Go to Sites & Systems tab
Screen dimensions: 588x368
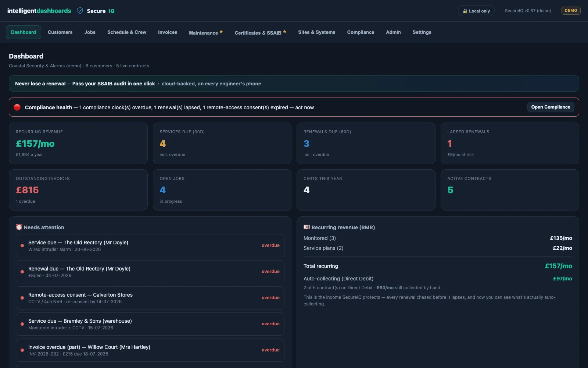(317, 32)
